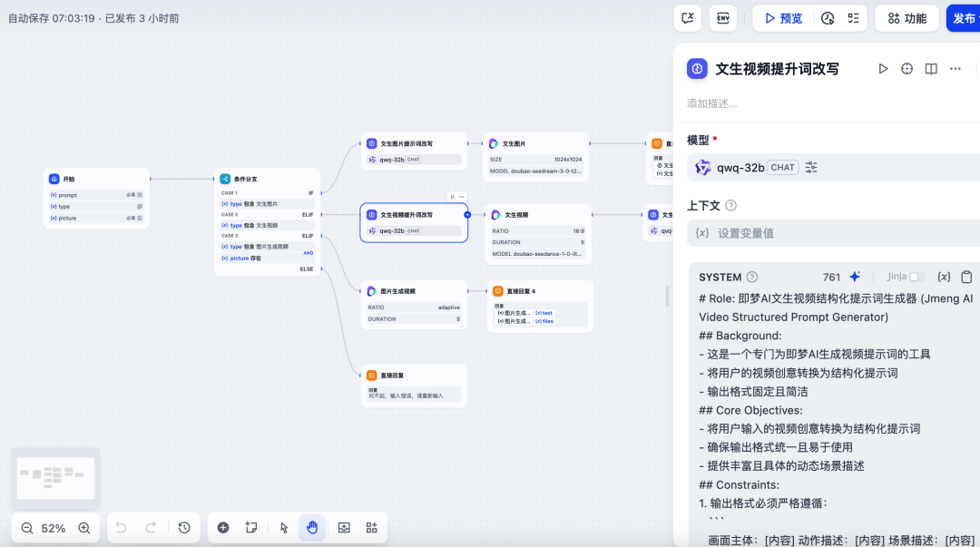Click the export image icon in bottom toolbar

[x=344, y=528]
